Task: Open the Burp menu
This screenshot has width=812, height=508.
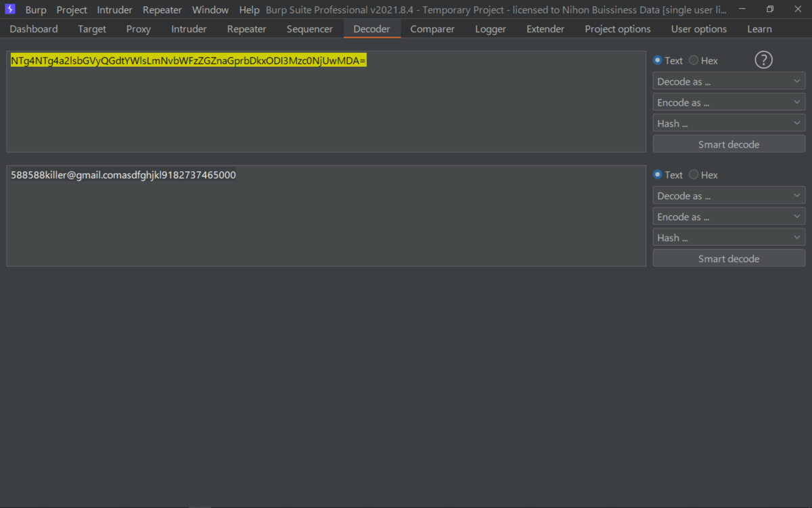Action: click(x=36, y=10)
